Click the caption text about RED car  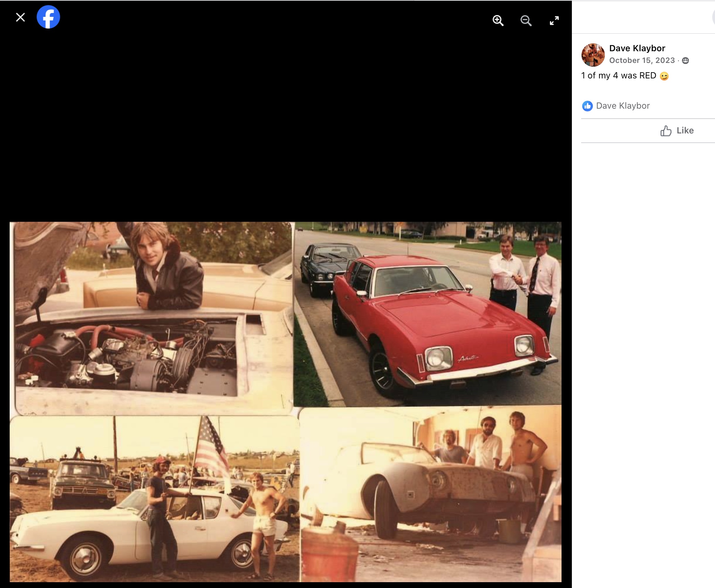tap(618, 76)
